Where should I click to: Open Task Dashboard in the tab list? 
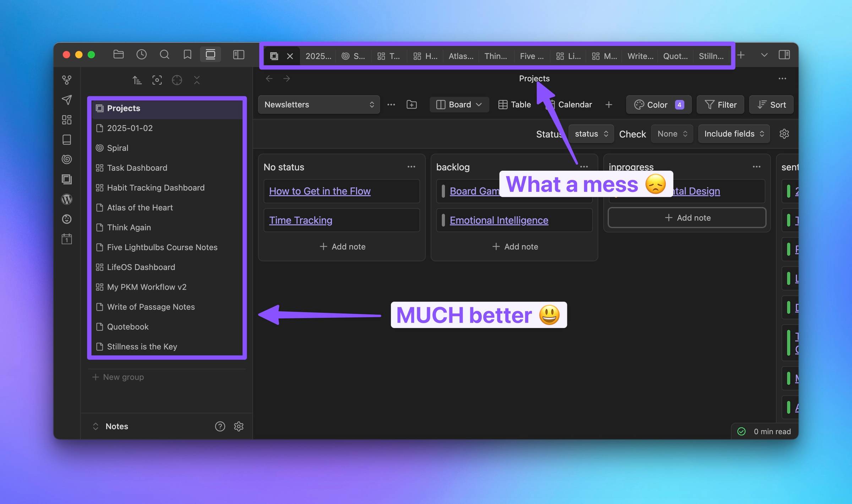coord(167,168)
